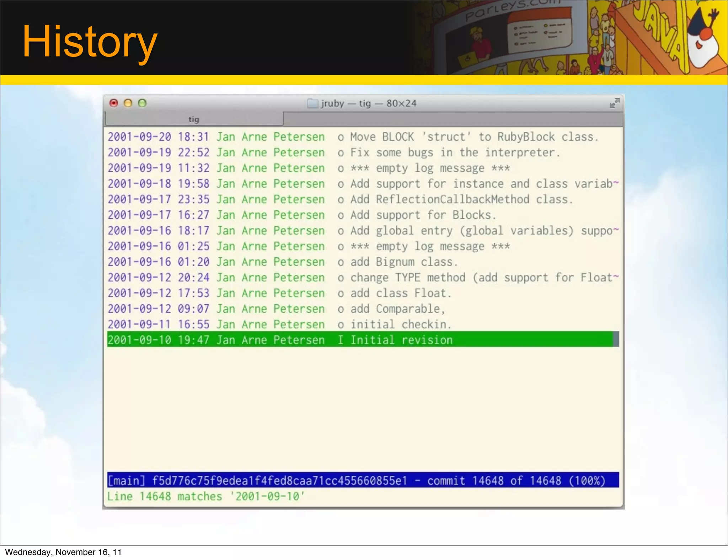
Task: Click the History slide heading
Action: pos(90,42)
